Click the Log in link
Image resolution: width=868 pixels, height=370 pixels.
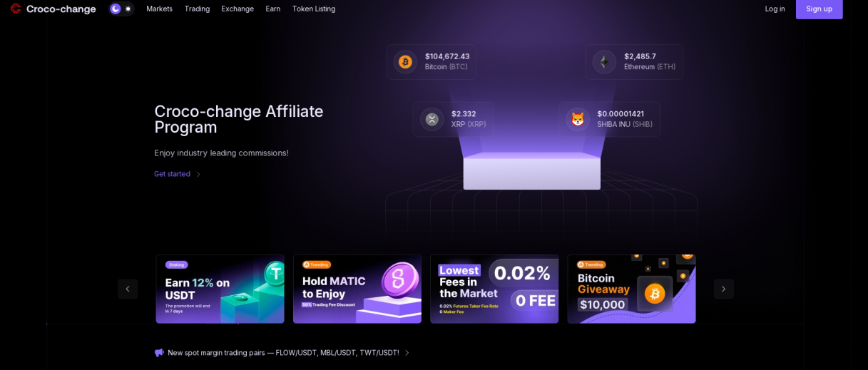[x=775, y=9]
